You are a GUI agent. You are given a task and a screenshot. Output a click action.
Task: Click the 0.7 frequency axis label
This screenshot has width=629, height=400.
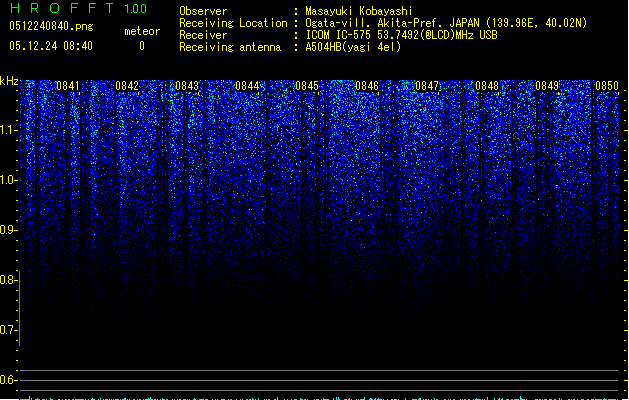[8, 330]
